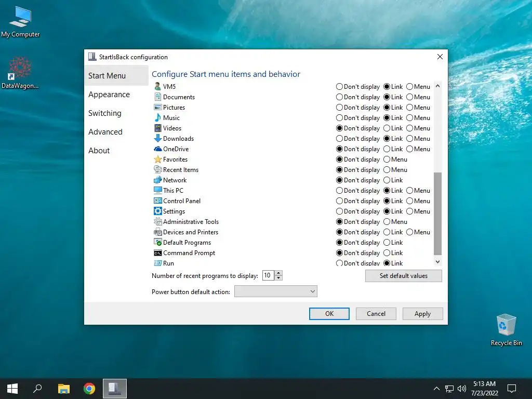This screenshot has width=532, height=399.
Task: Open File Explorer from taskbar
Action: [x=63, y=389]
